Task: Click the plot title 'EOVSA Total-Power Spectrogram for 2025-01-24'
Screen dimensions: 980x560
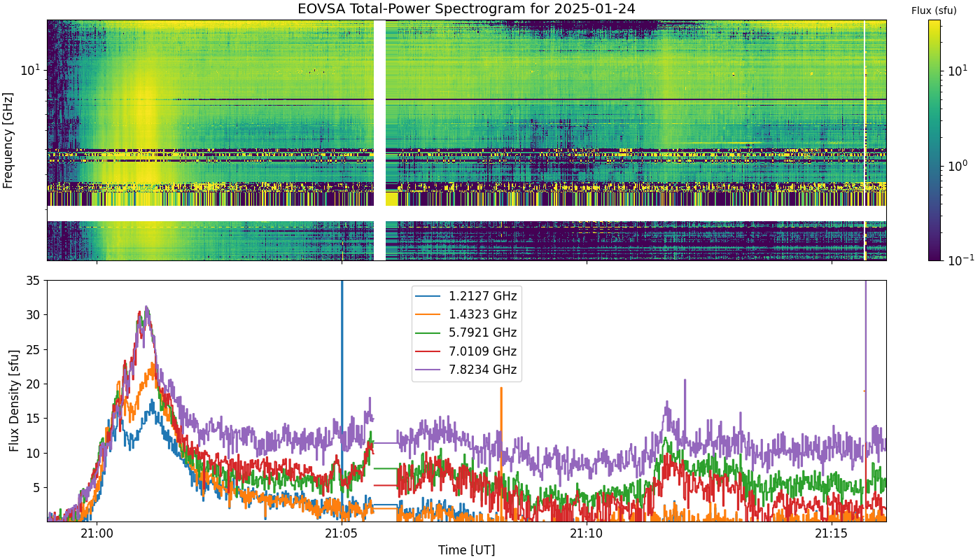Action: click(466, 9)
